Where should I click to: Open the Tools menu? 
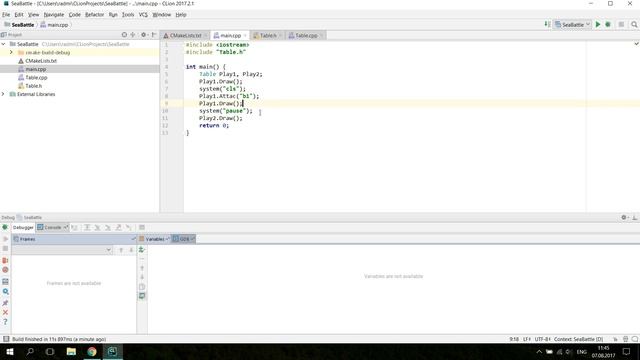pyautogui.click(x=128, y=15)
